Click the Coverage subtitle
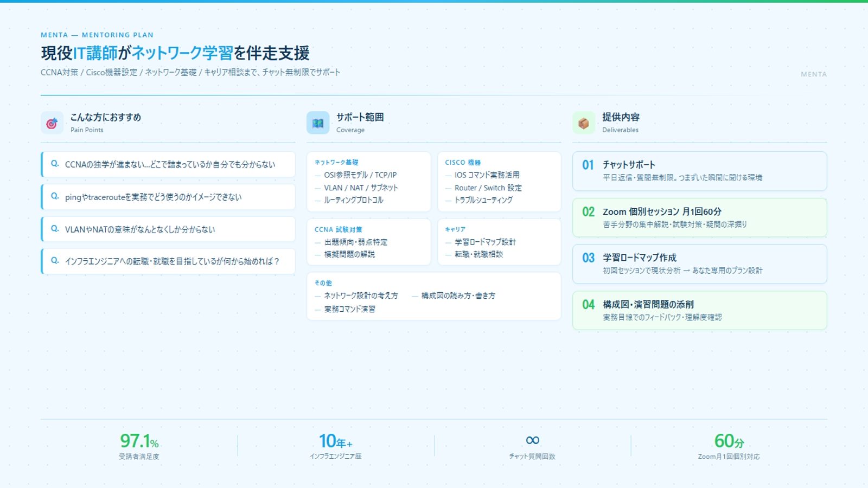This screenshot has height=488, width=868. tap(350, 130)
